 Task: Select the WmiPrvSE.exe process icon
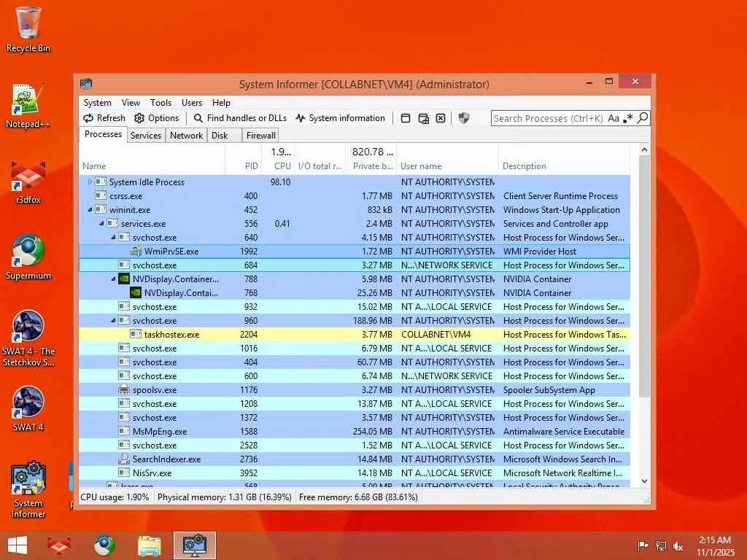tap(136, 251)
